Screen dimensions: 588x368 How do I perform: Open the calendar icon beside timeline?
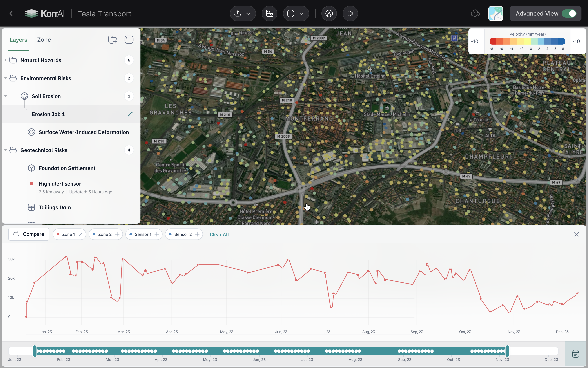[x=575, y=354]
